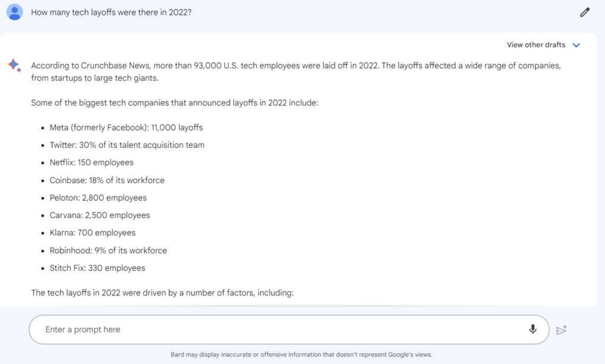The image size is (605, 364).
Task: Click the Bard inaccurate information disclaimer
Action: point(301,355)
